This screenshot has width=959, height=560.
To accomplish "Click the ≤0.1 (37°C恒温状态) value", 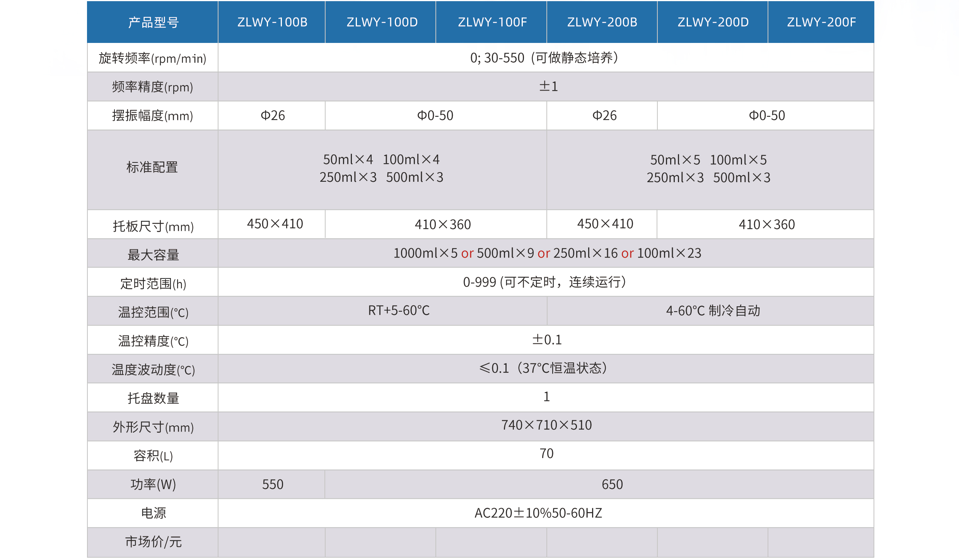I will 543,368.
